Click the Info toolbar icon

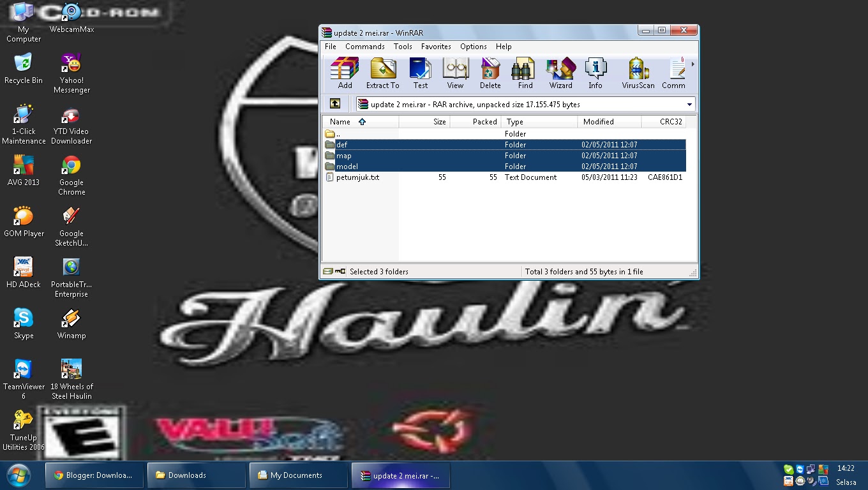pyautogui.click(x=595, y=73)
